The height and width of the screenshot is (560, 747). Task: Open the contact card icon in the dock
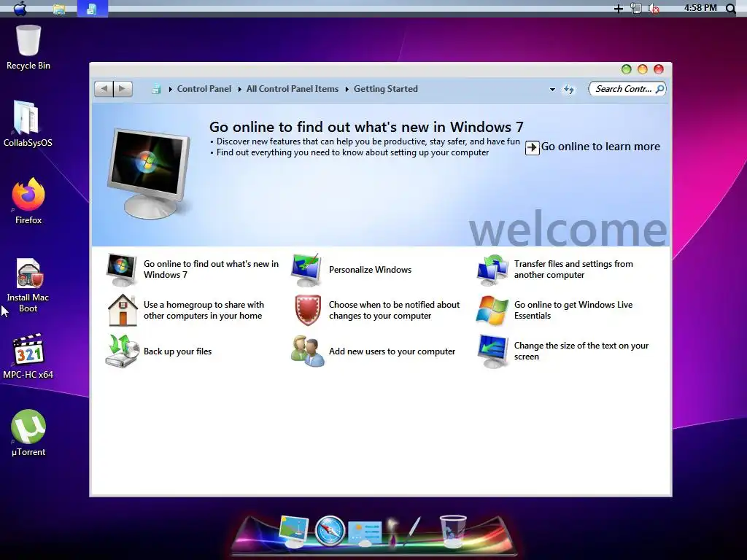click(365, 533)
